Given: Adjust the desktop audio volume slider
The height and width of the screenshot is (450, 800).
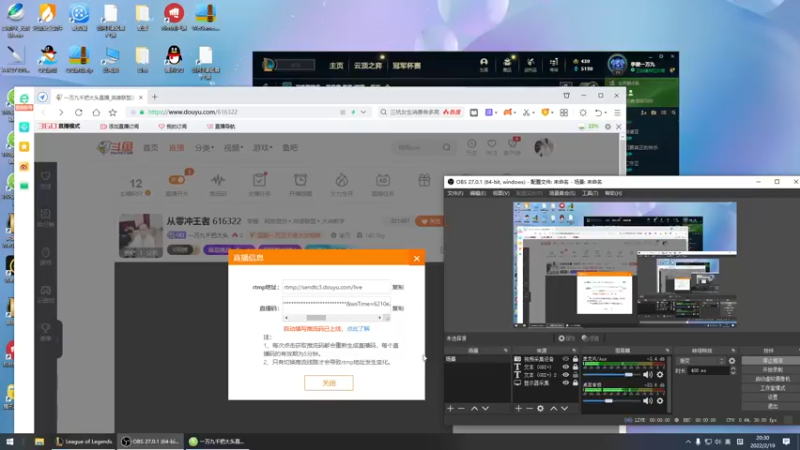Looking at the screenshot, I should (x=611, y=401).
